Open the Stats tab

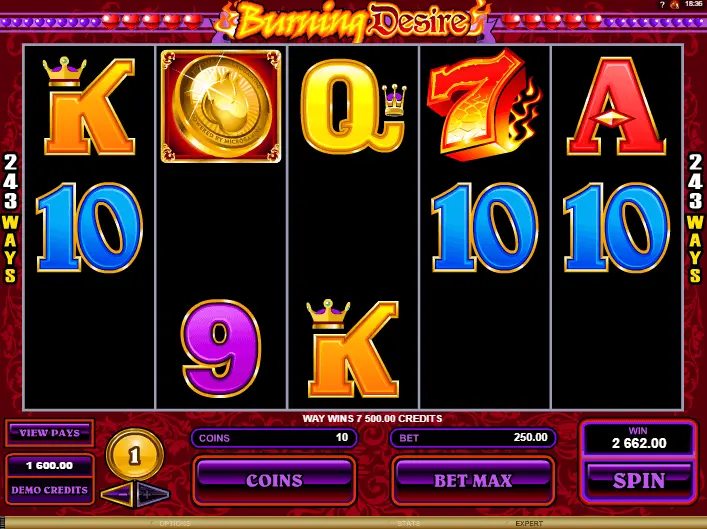(409, 524)
